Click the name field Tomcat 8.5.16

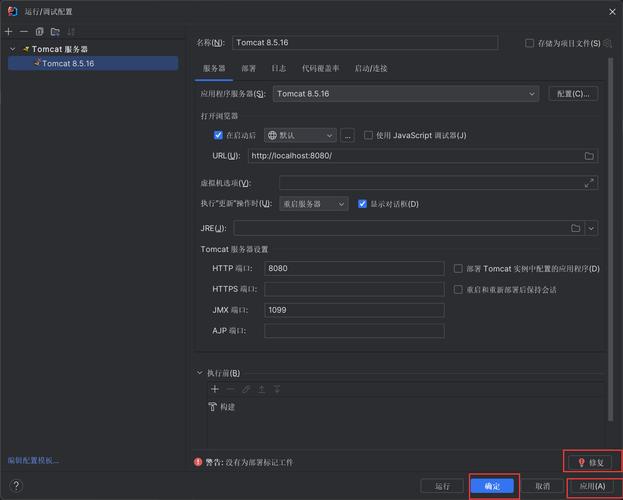(365, 43)
